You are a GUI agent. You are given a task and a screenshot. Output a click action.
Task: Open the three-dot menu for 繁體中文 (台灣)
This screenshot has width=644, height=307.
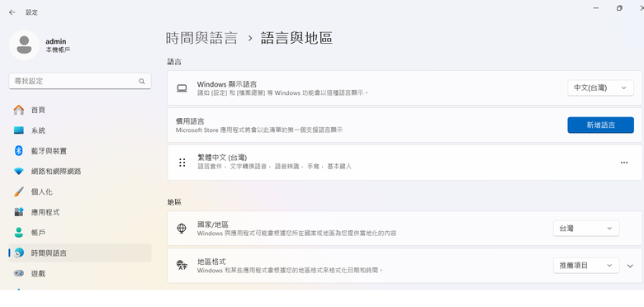[x=624, y=163]
